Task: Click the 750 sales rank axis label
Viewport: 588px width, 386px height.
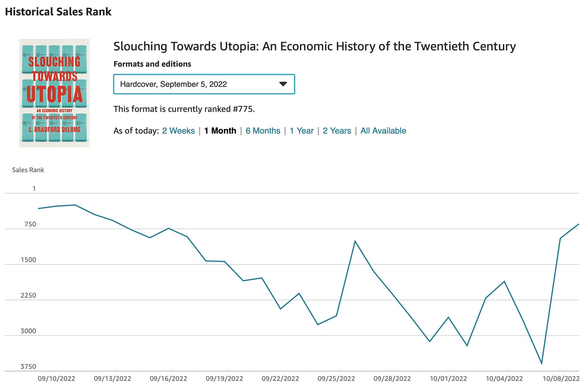Action: point(30,224)
